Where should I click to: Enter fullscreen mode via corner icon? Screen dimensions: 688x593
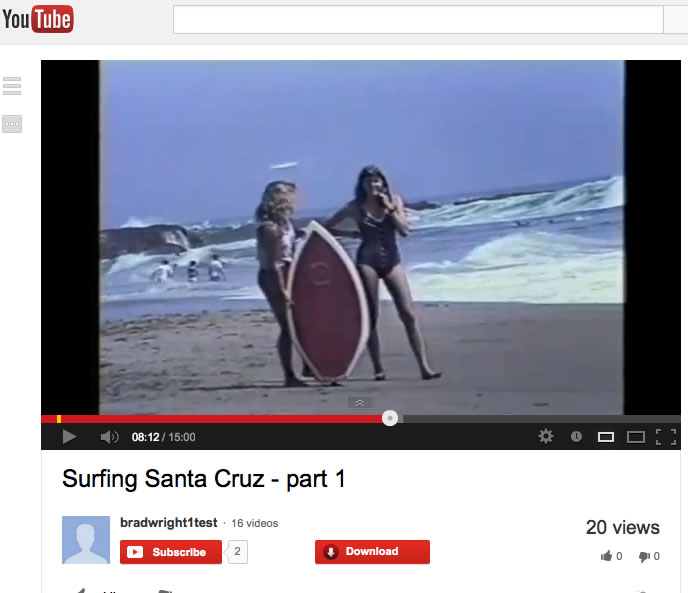(666, 437)
